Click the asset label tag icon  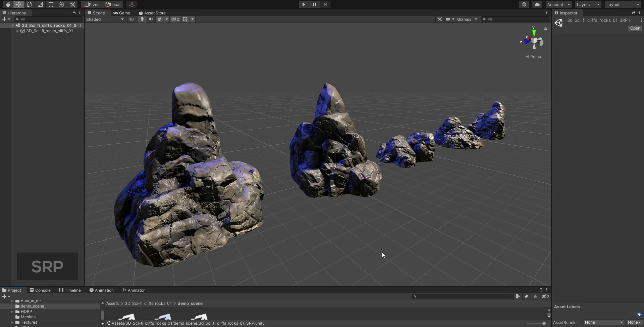(x=639, y=314)
